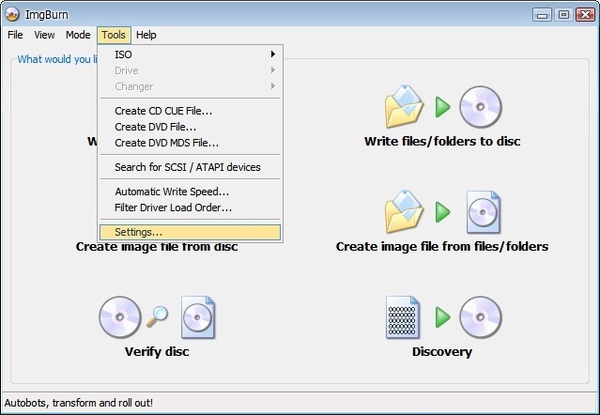This screenshot has width=600, height=415.
Task: Click image file icon above Create image file from files/folders
Action: click(x=483, y=212)
